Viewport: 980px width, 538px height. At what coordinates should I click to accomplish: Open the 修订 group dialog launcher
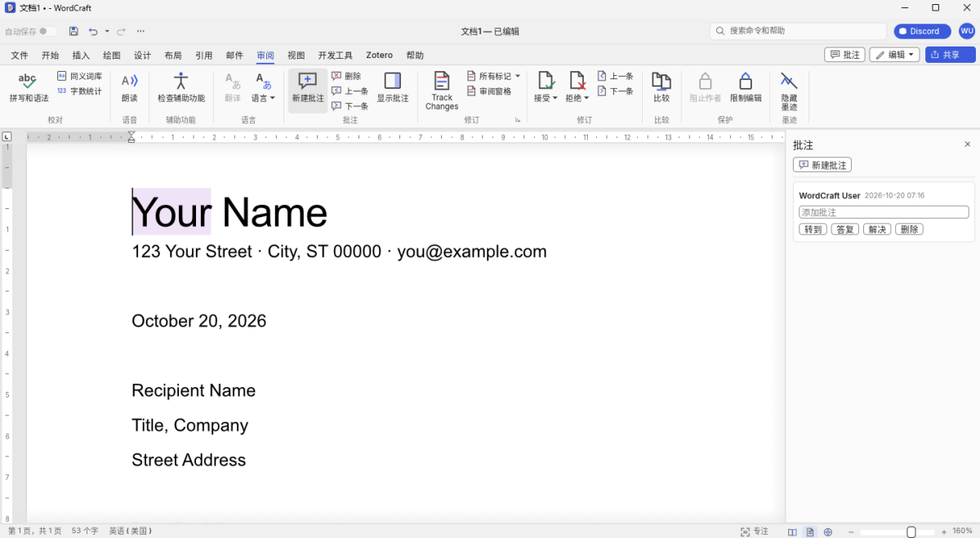[518, 120]
